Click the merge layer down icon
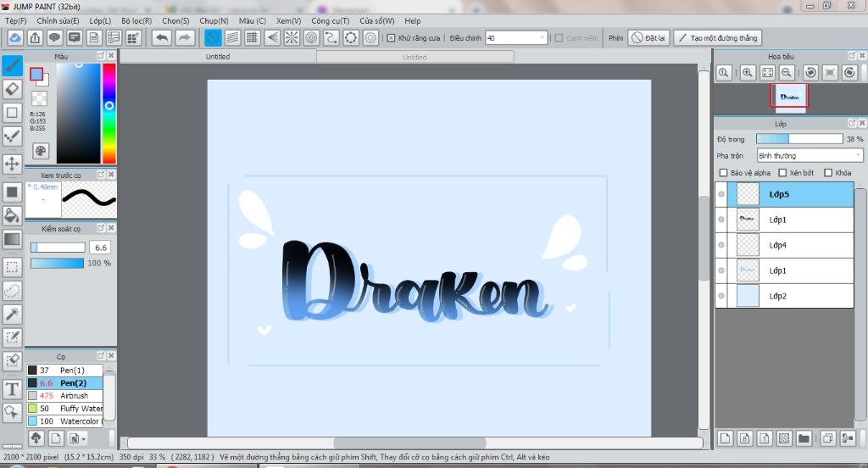This screenshot has width=868, height=468. [x=848, y=438]
